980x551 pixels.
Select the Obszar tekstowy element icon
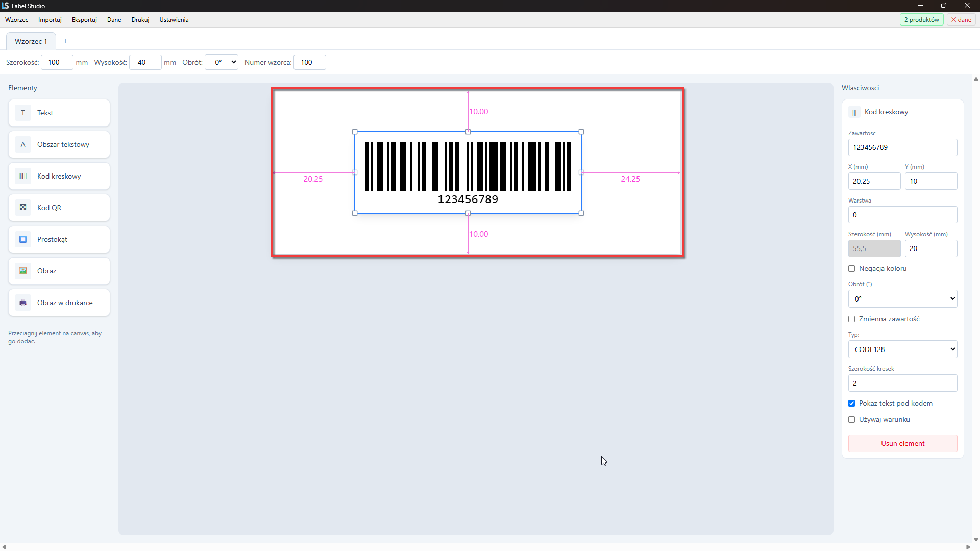coord(23,144)
